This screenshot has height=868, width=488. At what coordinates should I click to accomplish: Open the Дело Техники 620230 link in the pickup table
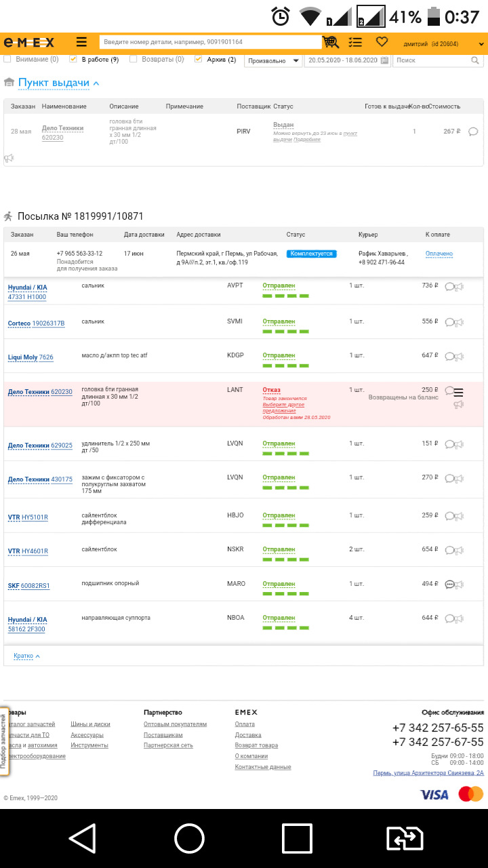[62, 133]
